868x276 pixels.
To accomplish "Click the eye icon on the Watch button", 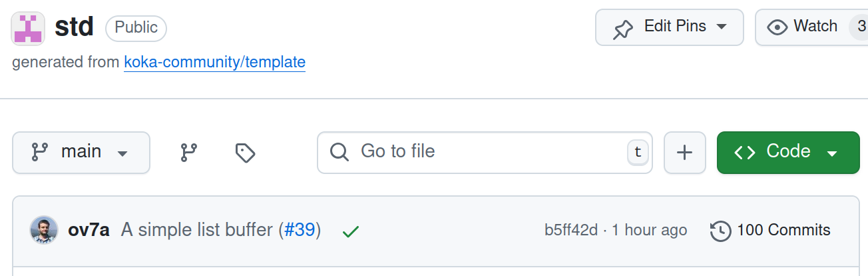I will click(777, 27).
